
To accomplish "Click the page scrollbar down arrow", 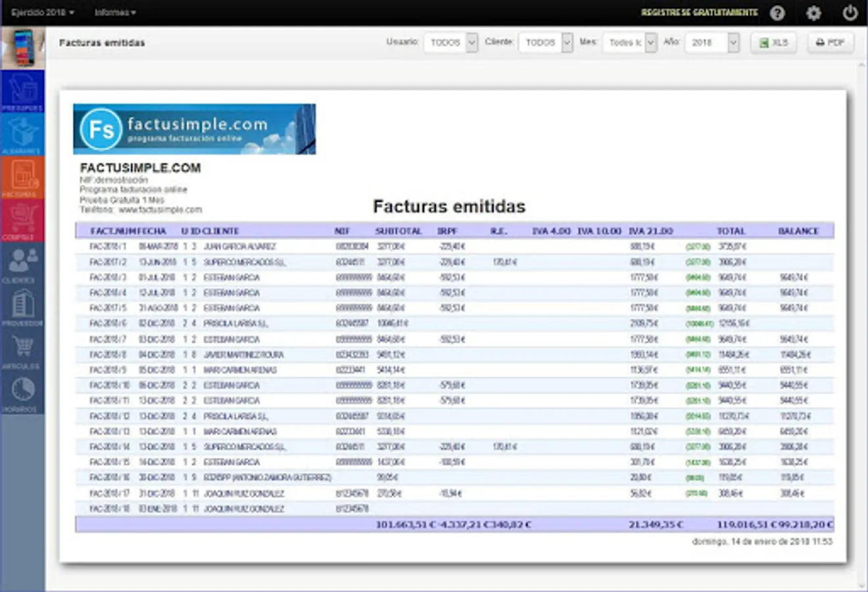I will tap(862, 586).
